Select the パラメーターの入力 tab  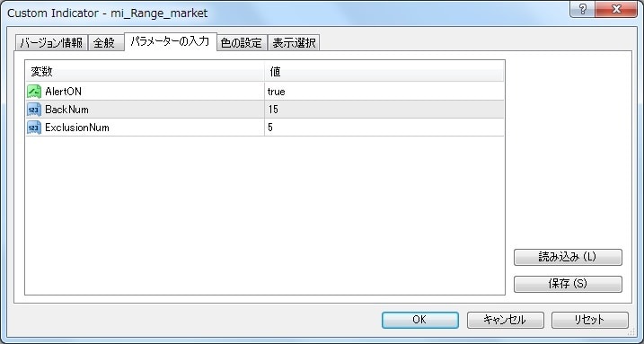[x=171, y=41]
